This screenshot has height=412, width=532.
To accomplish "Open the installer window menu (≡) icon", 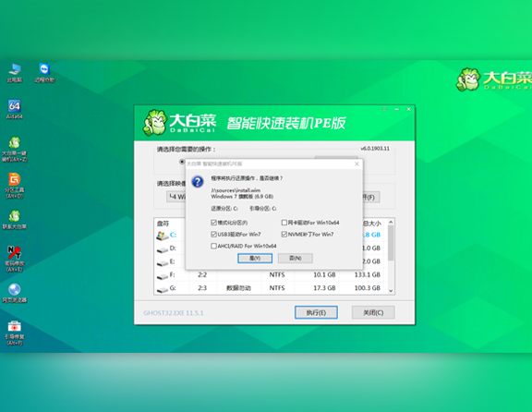I will click(x=384, y=109).
